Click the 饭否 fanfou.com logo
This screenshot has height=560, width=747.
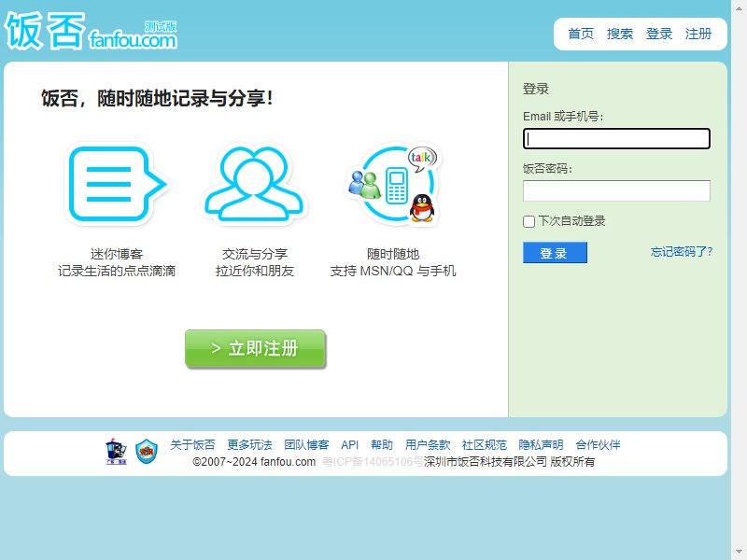[x=91, y=32]
